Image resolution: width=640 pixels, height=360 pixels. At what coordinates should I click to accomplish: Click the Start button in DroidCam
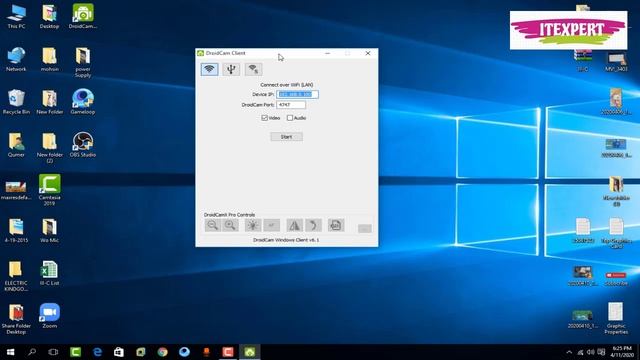pos(287,137)
